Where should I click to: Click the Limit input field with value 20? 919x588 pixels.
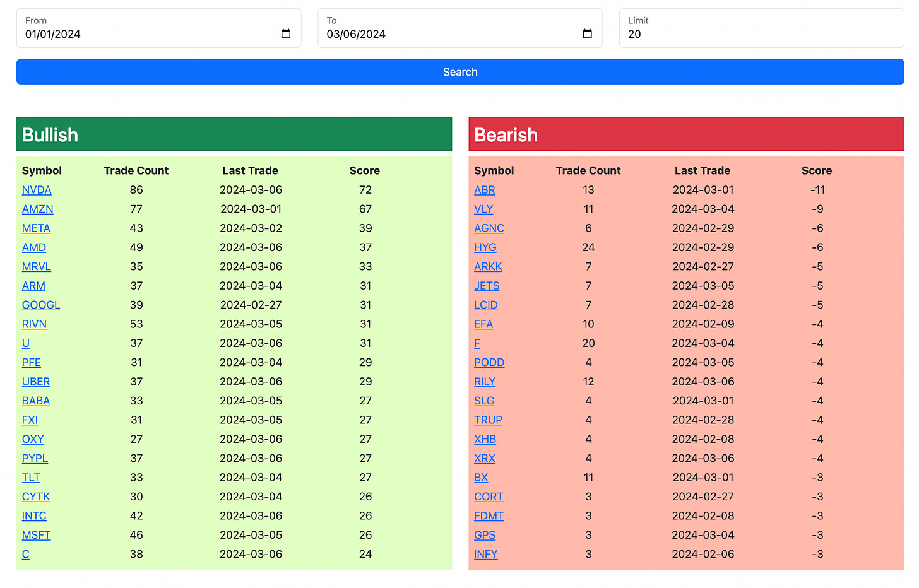[x=762, y=28]
